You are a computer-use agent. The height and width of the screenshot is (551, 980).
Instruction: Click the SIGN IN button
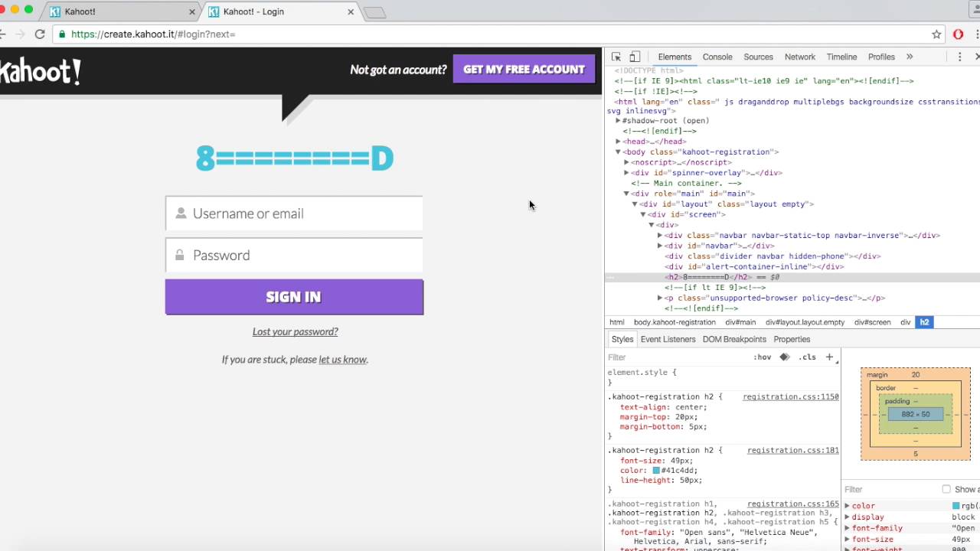(x=294, y=297)
